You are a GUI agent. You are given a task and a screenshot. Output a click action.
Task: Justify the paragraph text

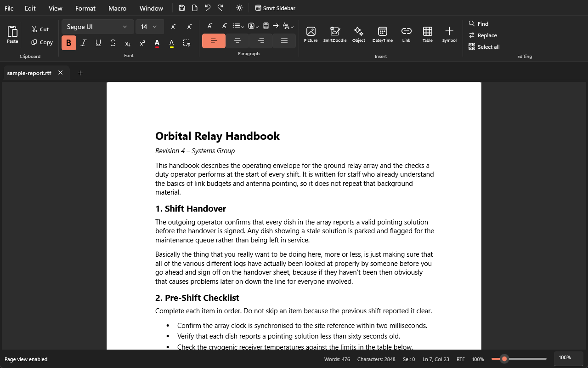point(284,41)
